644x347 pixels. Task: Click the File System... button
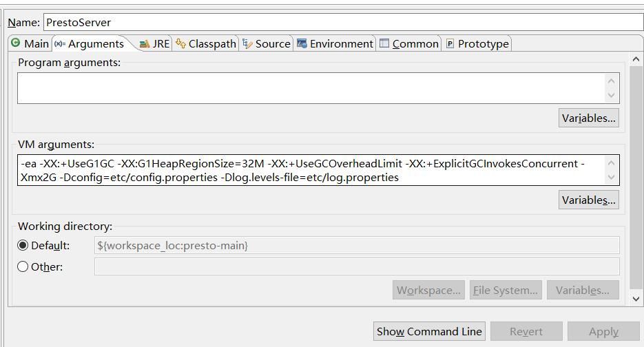tap(506, 290)
